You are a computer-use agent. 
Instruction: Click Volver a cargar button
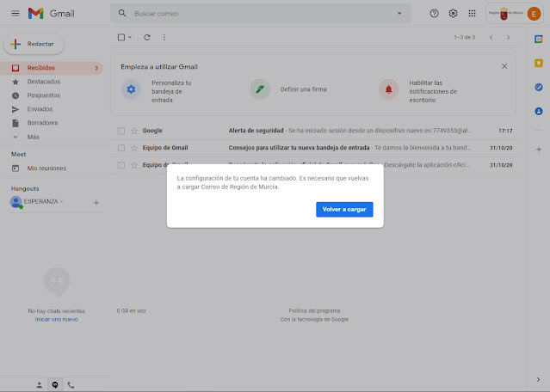(344, 209)
